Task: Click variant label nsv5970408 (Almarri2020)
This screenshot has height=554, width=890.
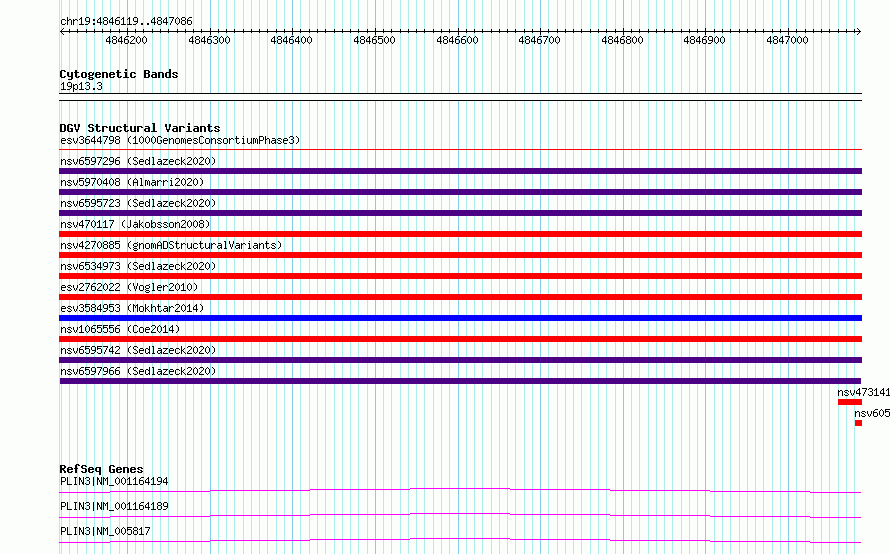Action: pos(132,182)
